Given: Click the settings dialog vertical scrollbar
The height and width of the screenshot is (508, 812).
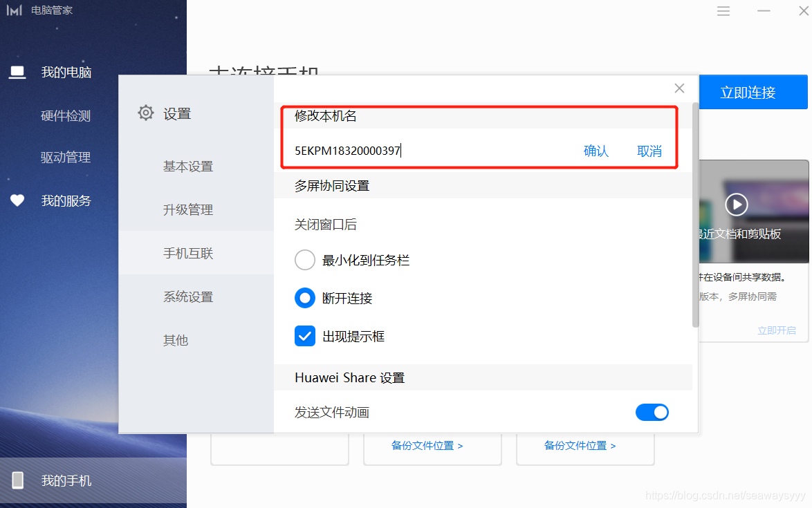Looking at the screenshot, I should [x=695, y=215].
